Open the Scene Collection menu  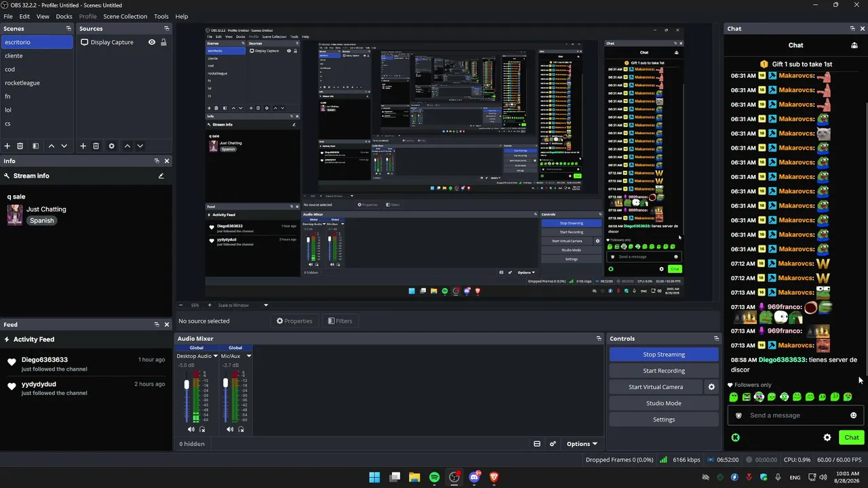125,16
